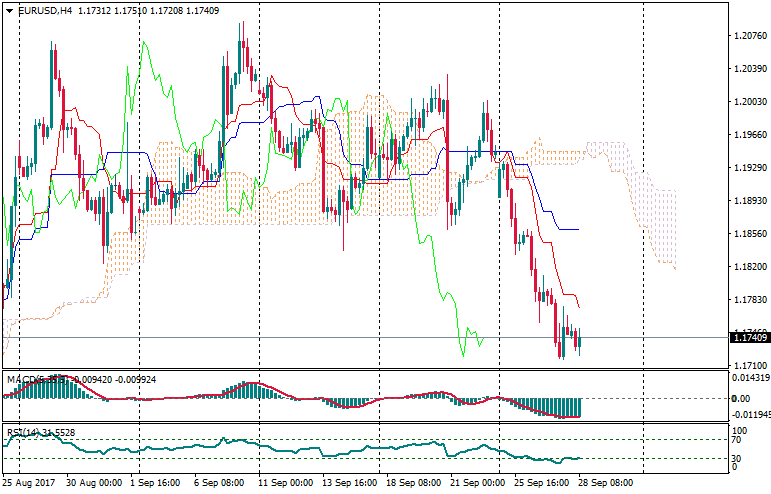Click the 18 Sep 08:00 time label
This screenshot has height=494, width=771.
point(415,482)
